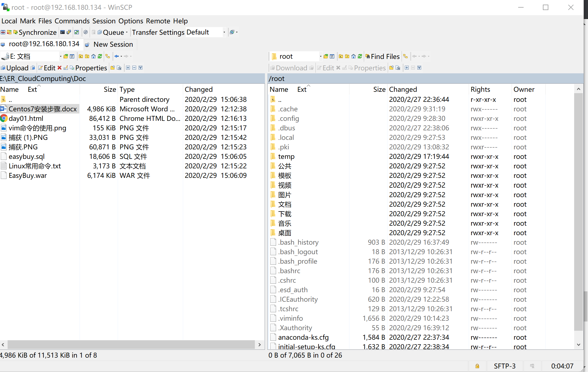
Task: Refresh the remote /root panel
Action: tap(360, 56)
